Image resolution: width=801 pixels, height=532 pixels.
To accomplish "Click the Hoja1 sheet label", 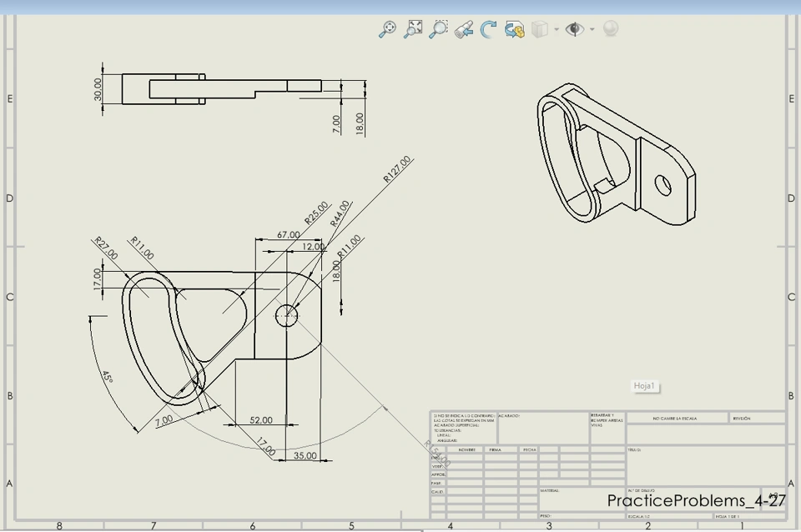I will [x=644, y=386].
